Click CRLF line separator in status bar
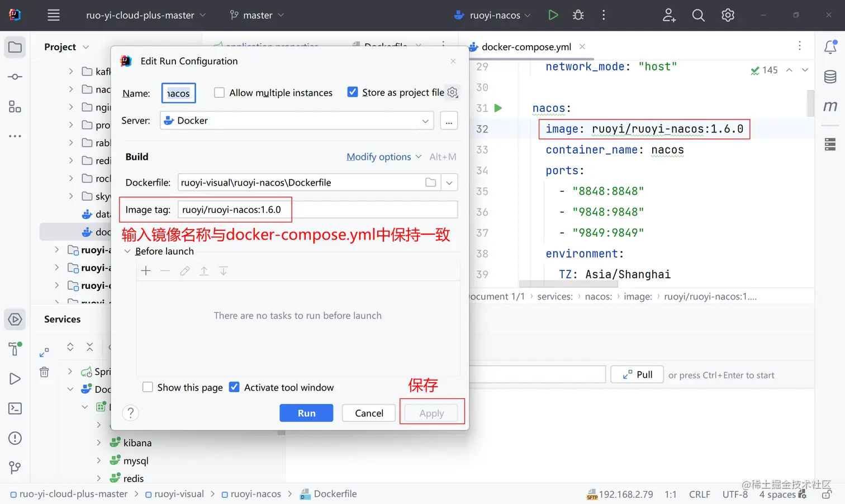845x504 pixels. (x=700, y=495)
